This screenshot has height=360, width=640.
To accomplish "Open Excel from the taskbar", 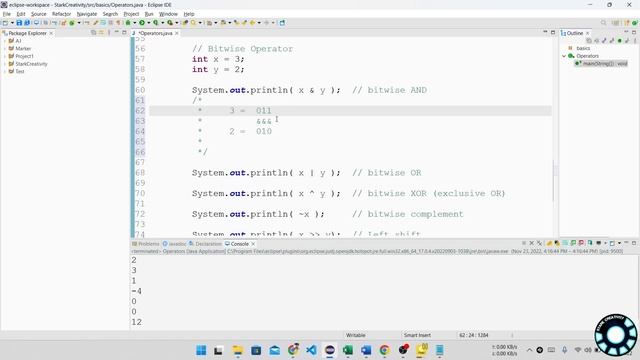I will (348, 350).
